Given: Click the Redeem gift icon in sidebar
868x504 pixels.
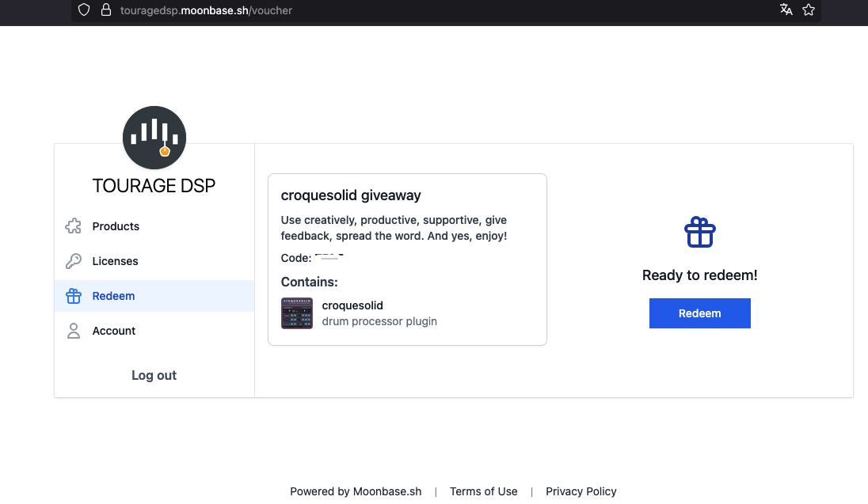Looking at the screenshot, I should (74, 296).
